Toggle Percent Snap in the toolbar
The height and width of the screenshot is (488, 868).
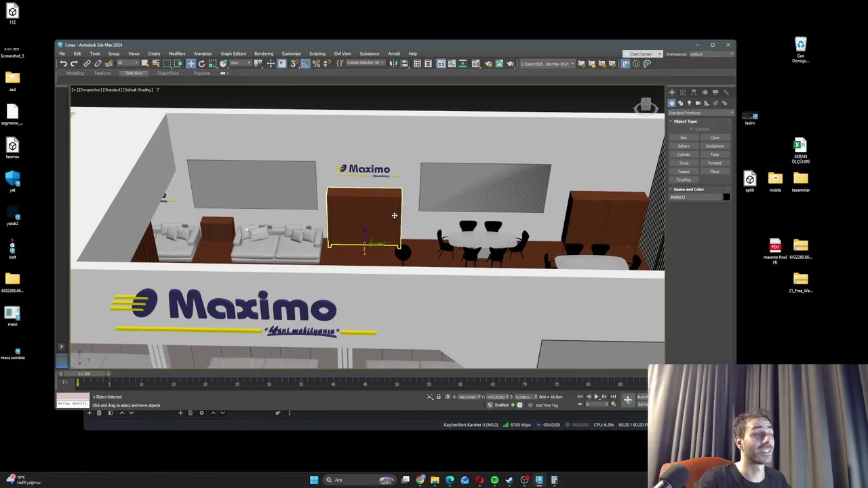pos(316,64)
